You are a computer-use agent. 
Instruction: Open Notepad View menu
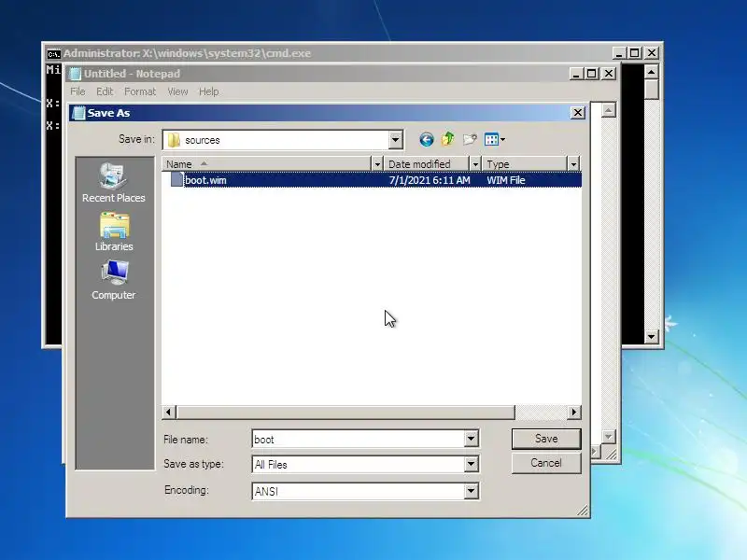pos(177,91)
